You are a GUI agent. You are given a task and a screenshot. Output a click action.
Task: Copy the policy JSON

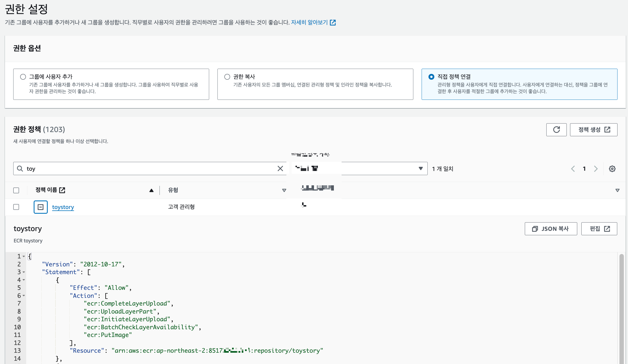point(551,229)
